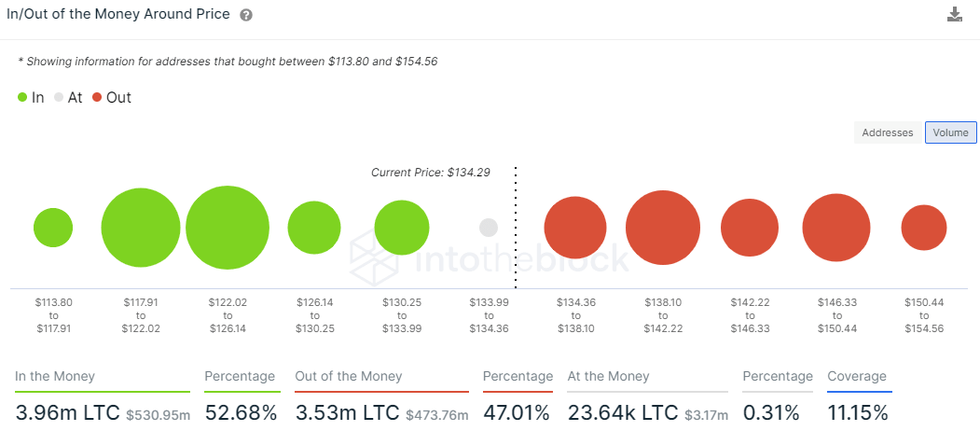Click the In the Money tab header

pyautogui.click(x=55, y=376)
